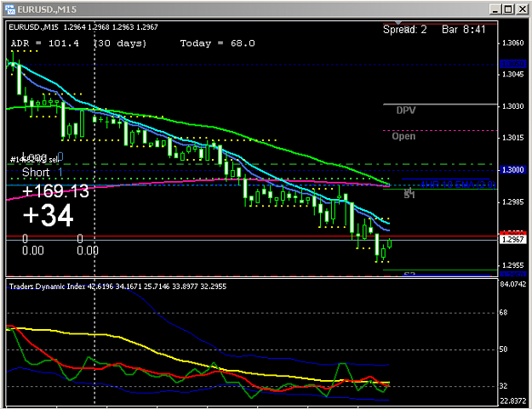This screenshot has height=409, width=532.
Task: Click the chart shift triangle marker
Action: pos(398,23)
